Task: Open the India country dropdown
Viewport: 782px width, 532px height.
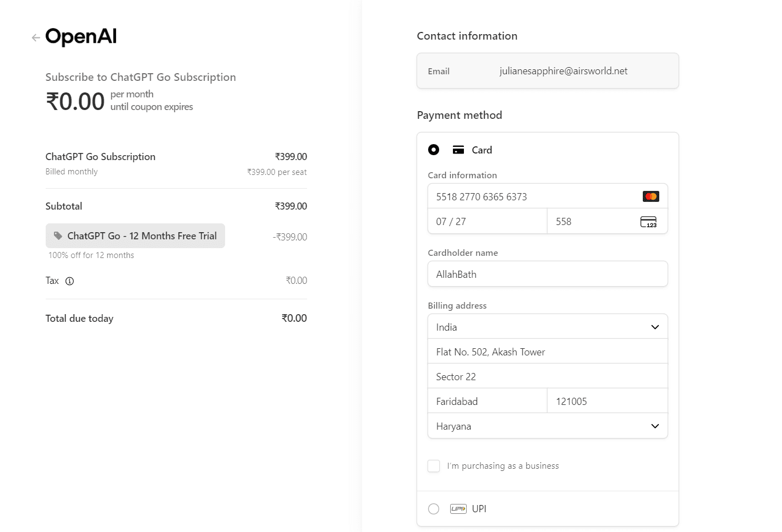Action: coord(547,327)
